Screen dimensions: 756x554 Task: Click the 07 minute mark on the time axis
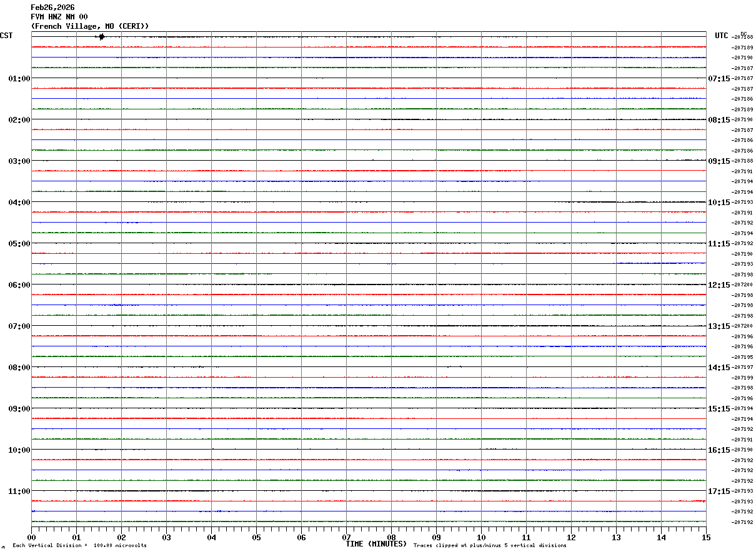(x=346, y=537)
